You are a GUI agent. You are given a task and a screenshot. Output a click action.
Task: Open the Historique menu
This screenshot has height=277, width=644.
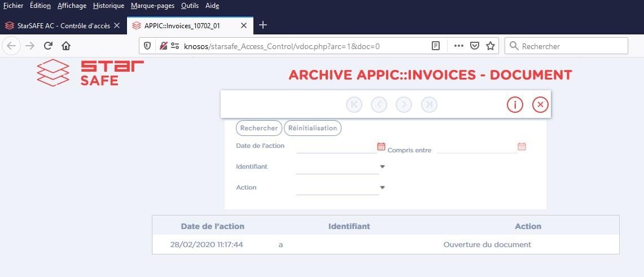tap(108, 6)
